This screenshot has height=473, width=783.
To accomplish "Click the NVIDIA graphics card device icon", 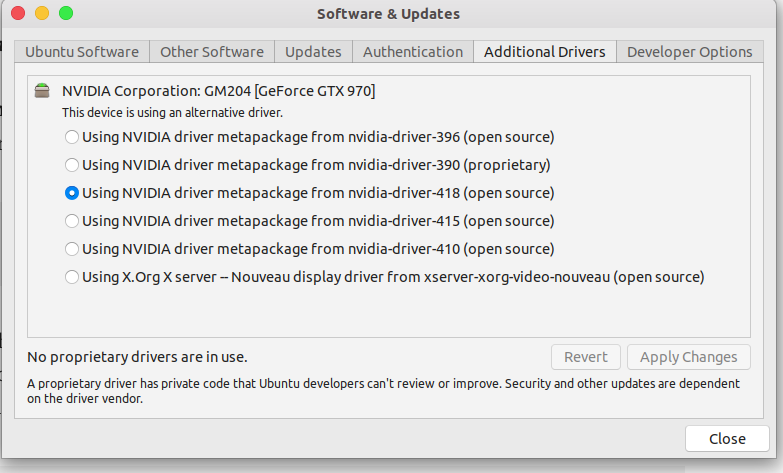I will pyautogui.click(x=41, y=91).
